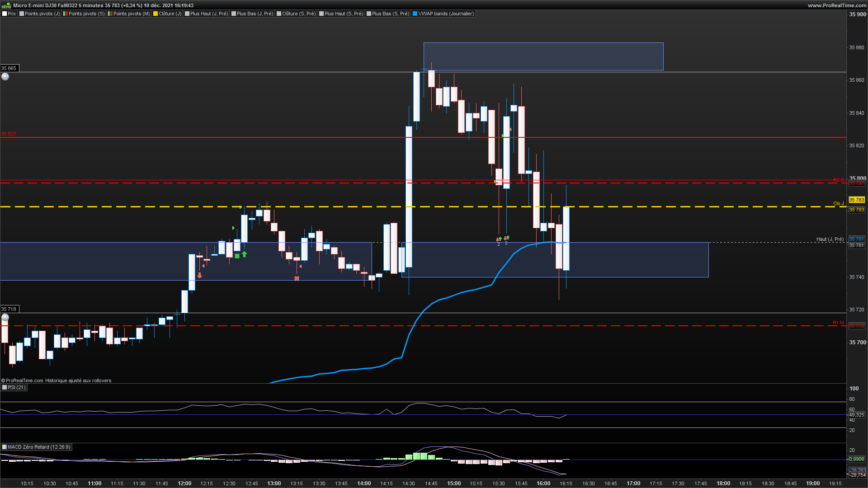This screenshot has height=488, width=868.
Task: Click the 35 825 red level label
Action: pyautogui.click(x=9, y=134)
